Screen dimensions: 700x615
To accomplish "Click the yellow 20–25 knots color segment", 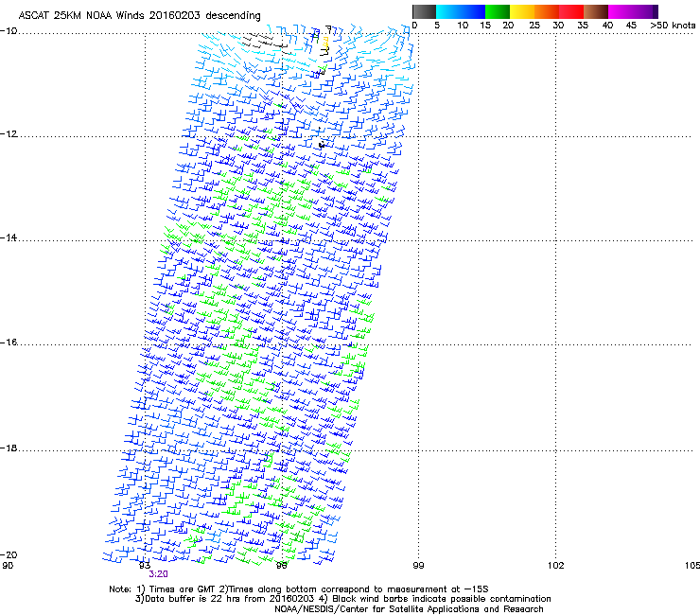I will pyautogui.click(x=522, y=11).
